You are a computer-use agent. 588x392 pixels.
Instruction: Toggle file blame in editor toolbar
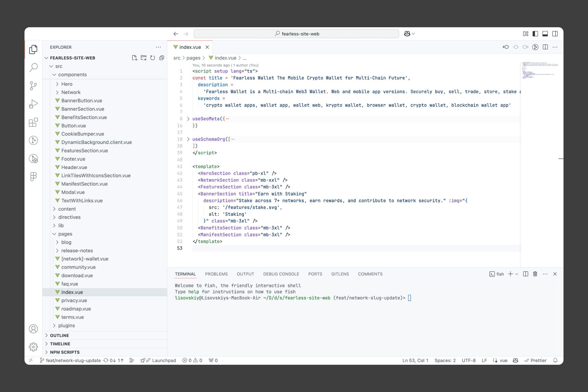(x=535, y=47)
